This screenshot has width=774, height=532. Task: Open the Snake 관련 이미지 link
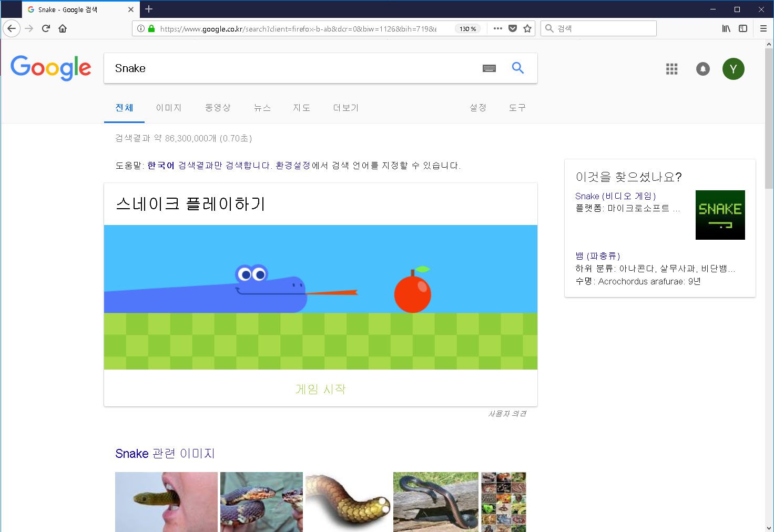point(165,454)
